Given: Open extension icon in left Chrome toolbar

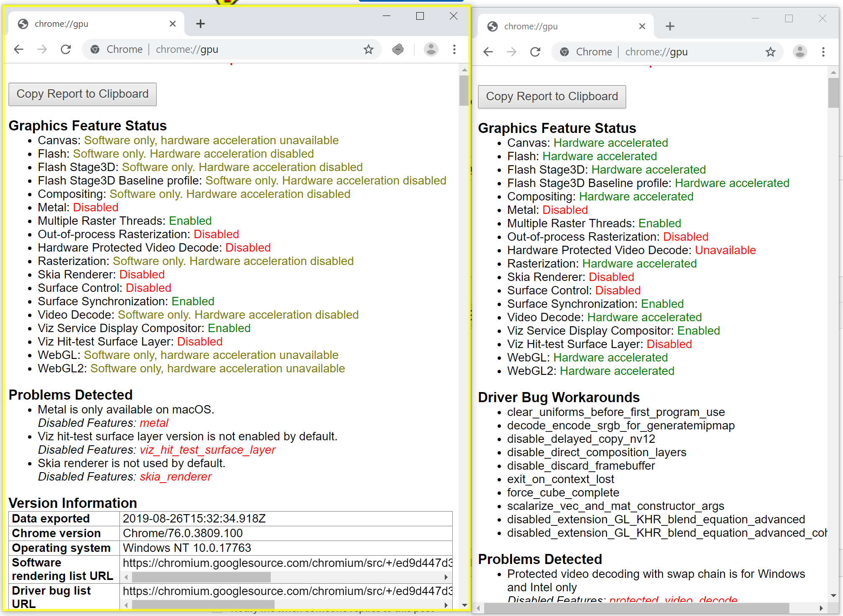Looking at the screenshot, I should click(x=398, y=49).
